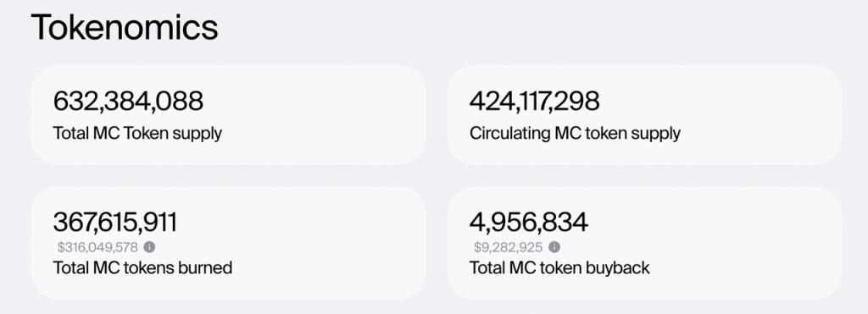The image size is (868, 314).
Task: Select the 424,117,298 circulating figure
Action: 534,102
